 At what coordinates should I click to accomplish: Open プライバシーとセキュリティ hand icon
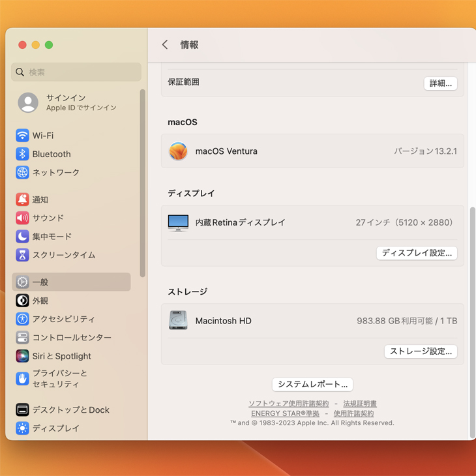[22, 379]
